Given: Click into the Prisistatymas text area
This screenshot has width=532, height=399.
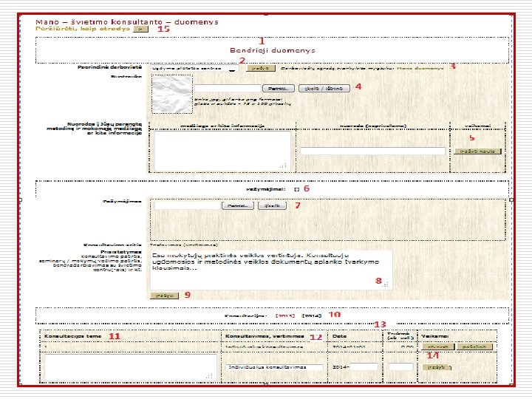Looking at the screenshot, I should (x=271, y=270).
